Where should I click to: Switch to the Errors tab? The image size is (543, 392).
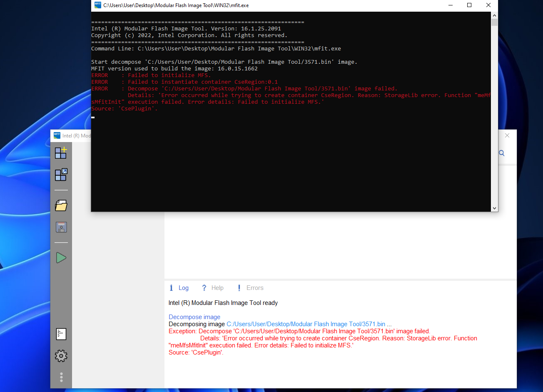(x=250, y=288)
